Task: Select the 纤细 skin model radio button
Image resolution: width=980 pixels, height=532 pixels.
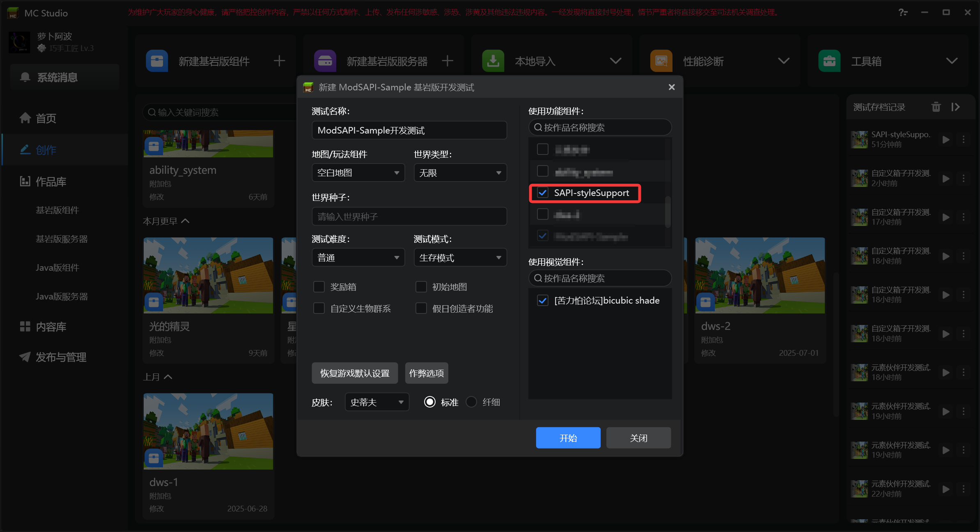Action: pos(471,402)
